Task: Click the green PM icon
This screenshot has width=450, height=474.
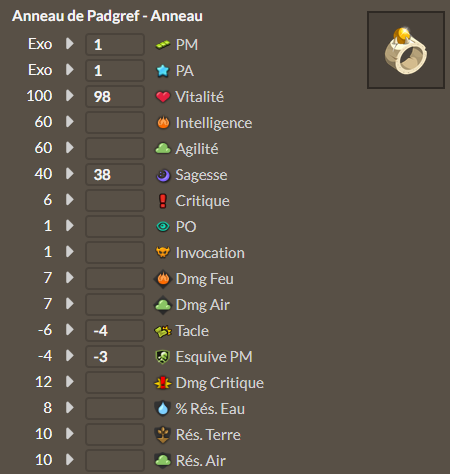Action: [x=163, y=45]
